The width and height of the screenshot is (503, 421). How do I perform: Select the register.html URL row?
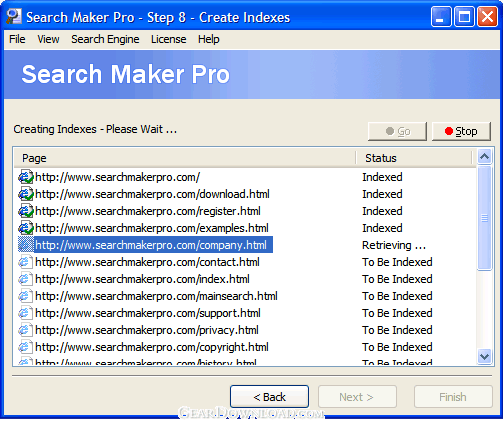tap(148, 211)
